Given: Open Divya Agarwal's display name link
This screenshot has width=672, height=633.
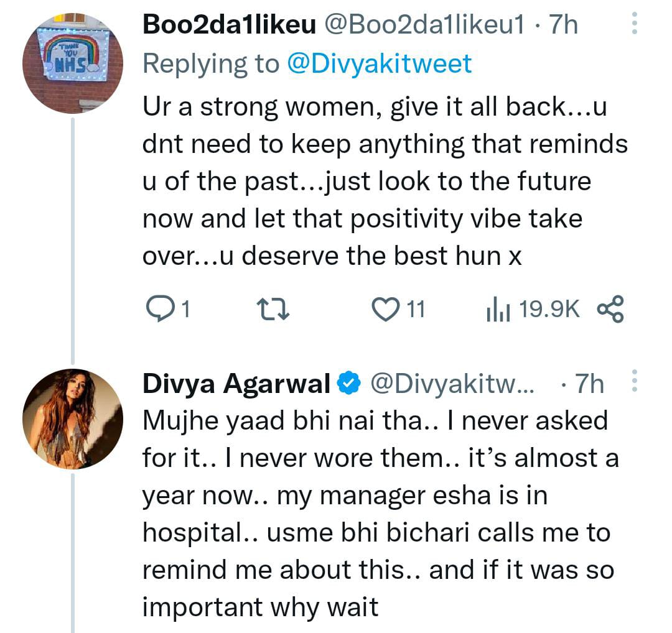Looking at the screenshot, I should (x=236, y=385).
